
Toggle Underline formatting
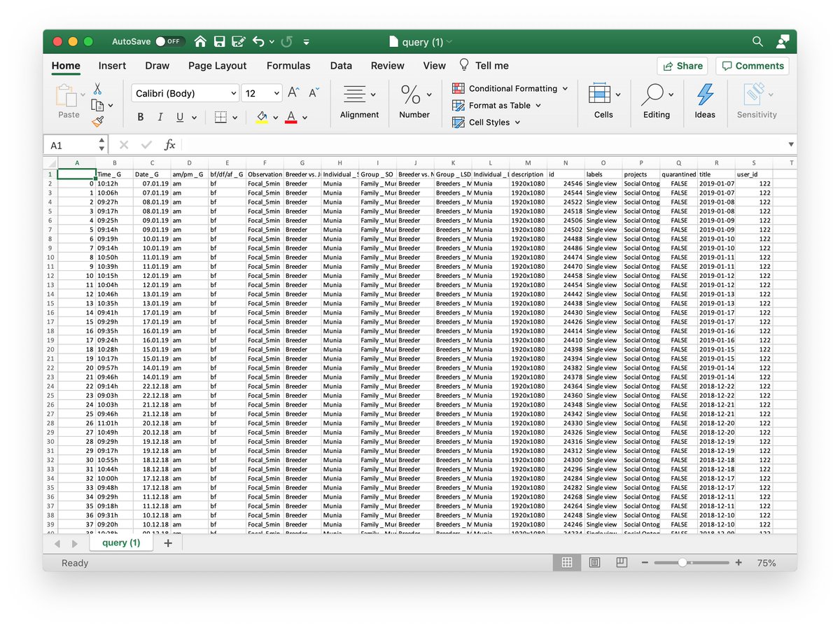click(180, 118)
